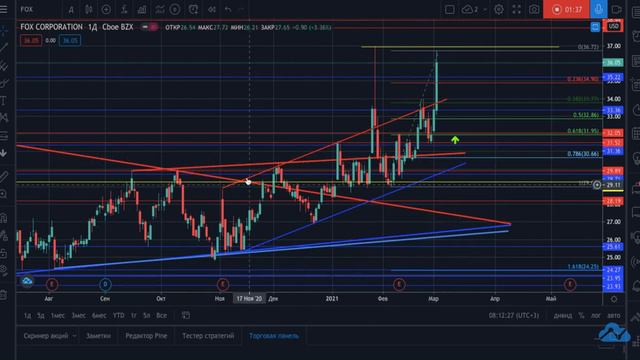
Task: Click USD currency label on price scale
Action: click(x=614, y=27)
